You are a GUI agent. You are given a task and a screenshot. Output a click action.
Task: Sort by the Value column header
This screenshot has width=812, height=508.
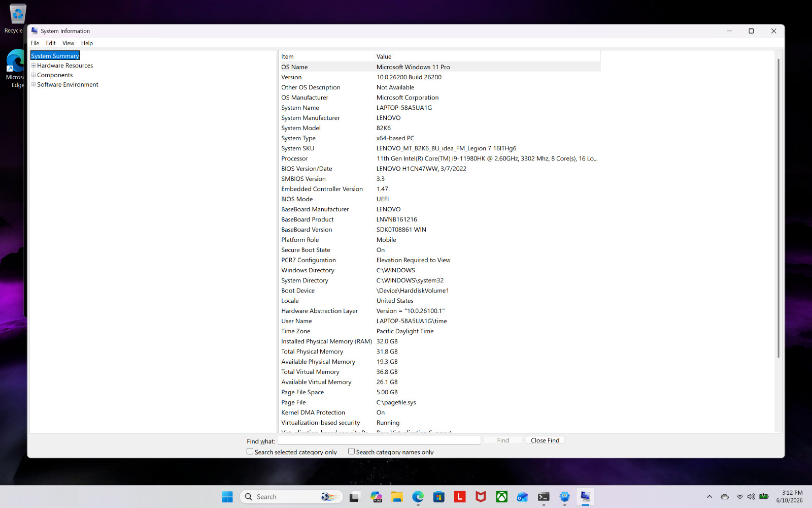[x=487, y=56]
